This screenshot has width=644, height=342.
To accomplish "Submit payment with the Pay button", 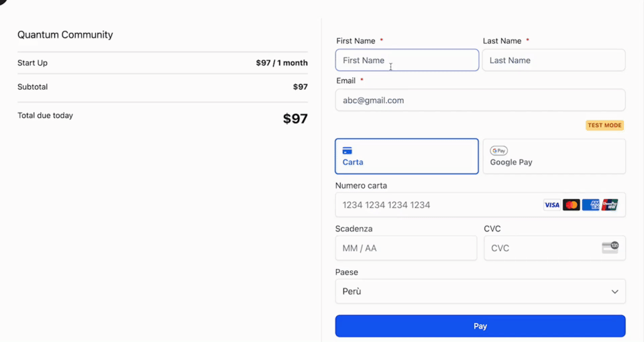I will click(480, 326).
